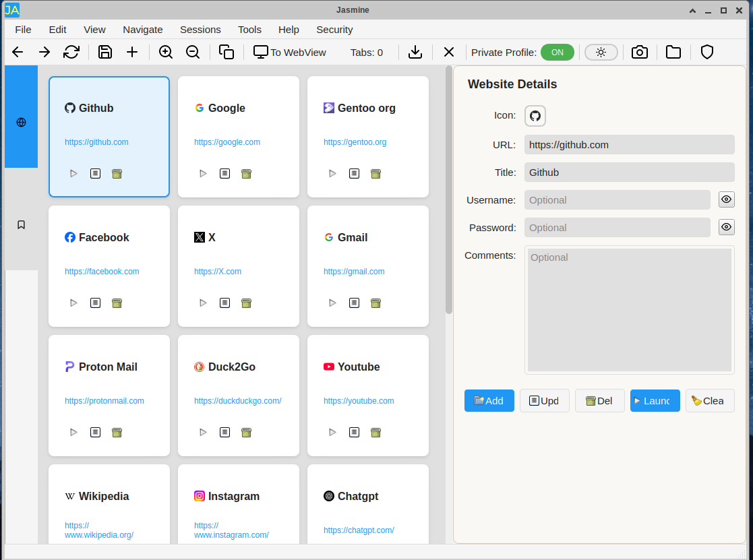Screen dimensions: 753x560
Task: Open the https://youtube.com link
Action: 359,400
